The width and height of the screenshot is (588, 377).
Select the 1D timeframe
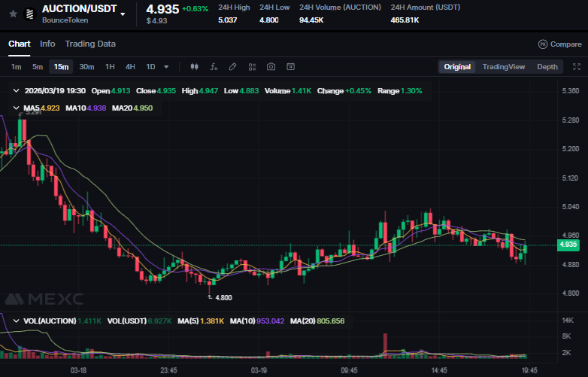(150, 67)
